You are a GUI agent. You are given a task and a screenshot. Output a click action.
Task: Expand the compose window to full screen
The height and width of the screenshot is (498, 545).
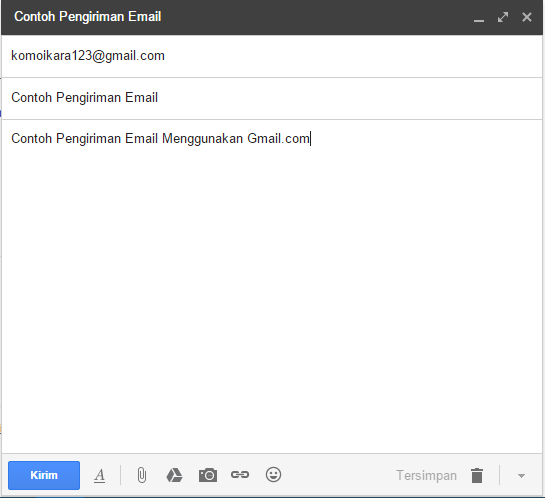[503, 17]
